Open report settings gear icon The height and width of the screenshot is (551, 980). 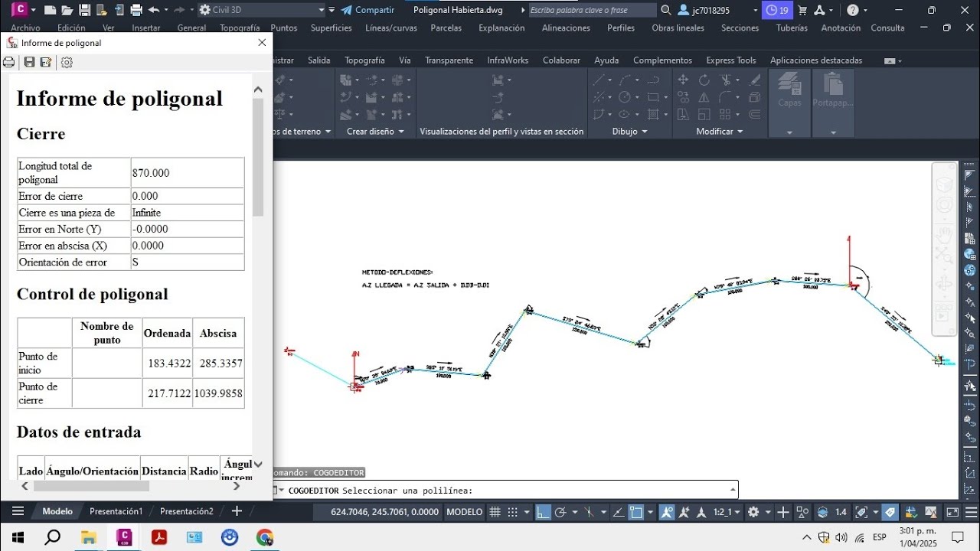pyautogui.click(x=67, y=63)
